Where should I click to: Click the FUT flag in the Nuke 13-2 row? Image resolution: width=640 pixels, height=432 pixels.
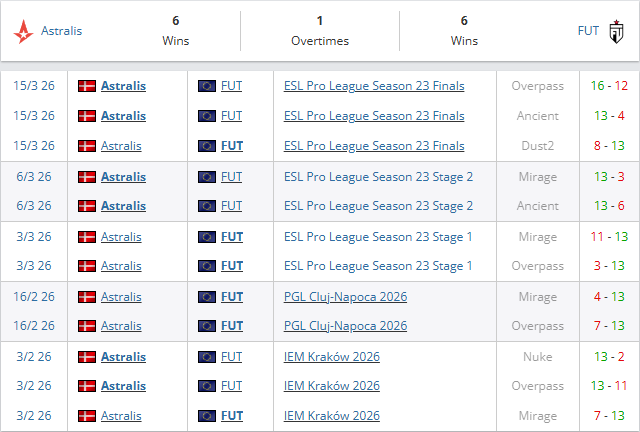[207, 356]
